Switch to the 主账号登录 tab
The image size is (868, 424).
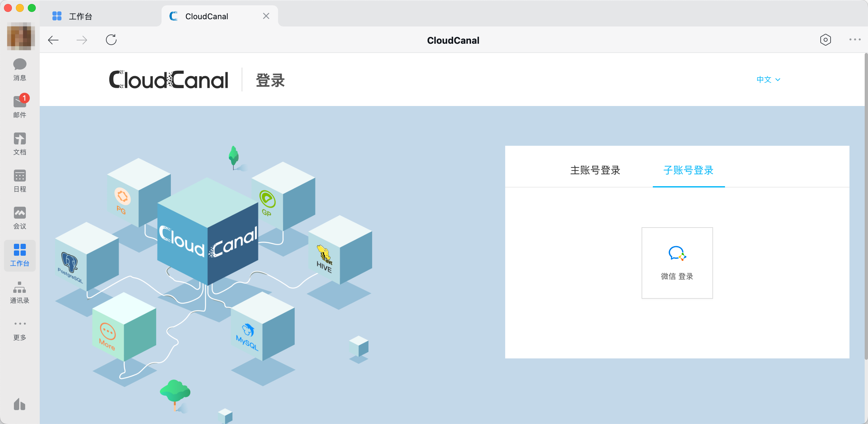pyautogui.click(x=595, y=170)
